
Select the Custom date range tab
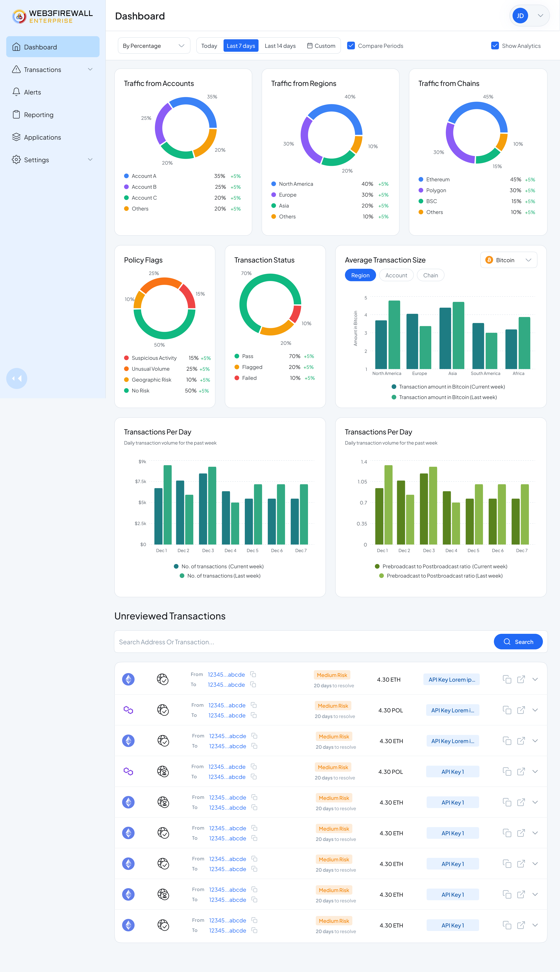321,46
